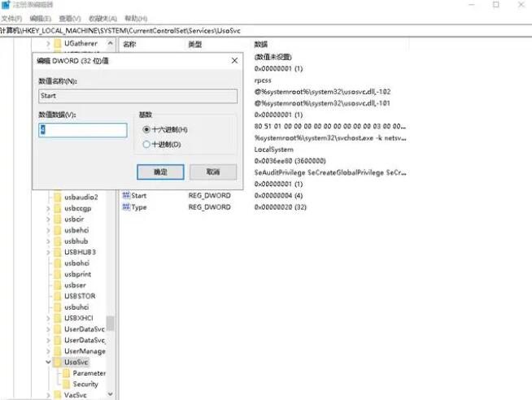
Task: Select the usbccgp folder icon
Action: pyautogui.click(x=58, y=208)
